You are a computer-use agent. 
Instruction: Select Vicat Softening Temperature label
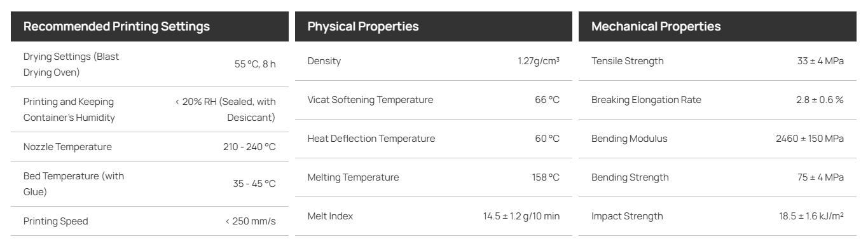pyautogui.click(x=370, y=100)
